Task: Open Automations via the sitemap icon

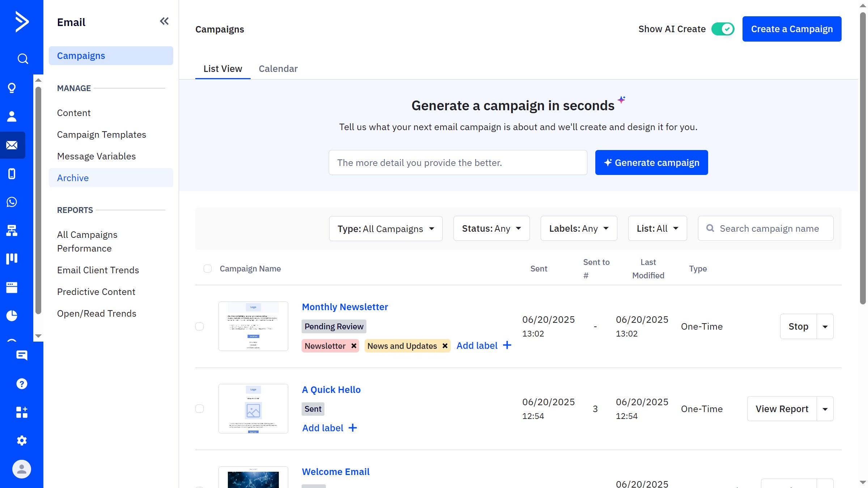Action: (x=12, y=231)
